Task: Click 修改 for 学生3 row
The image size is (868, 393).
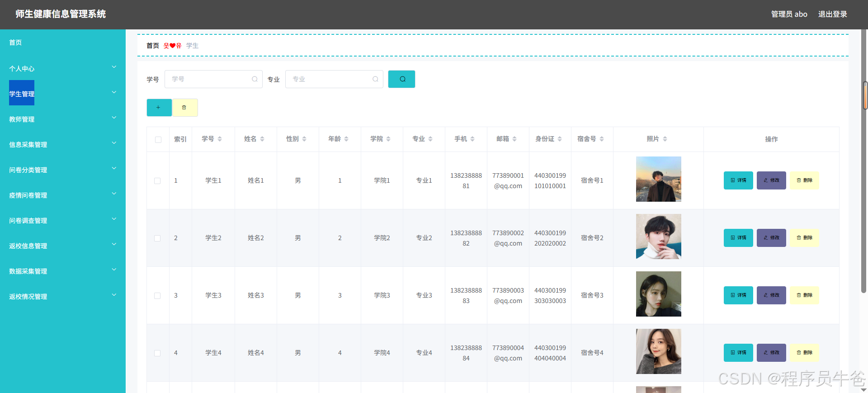Action: (771, 295)
